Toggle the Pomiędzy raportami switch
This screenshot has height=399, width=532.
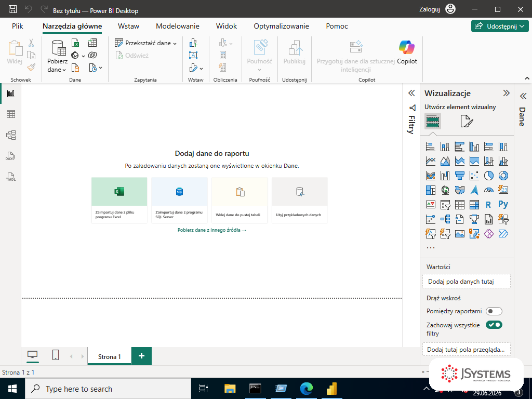point(494,311)
